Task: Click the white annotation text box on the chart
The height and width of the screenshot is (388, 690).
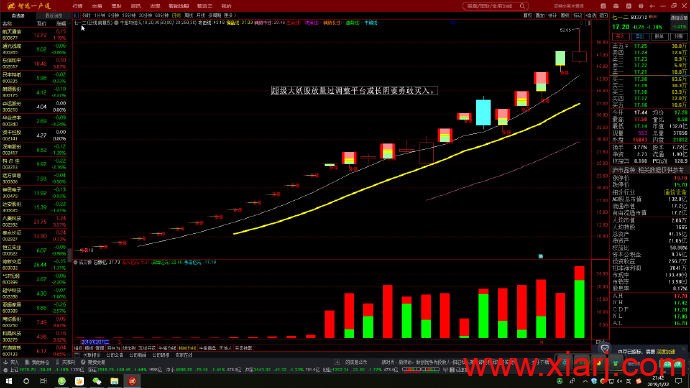Action: (354, 91)
